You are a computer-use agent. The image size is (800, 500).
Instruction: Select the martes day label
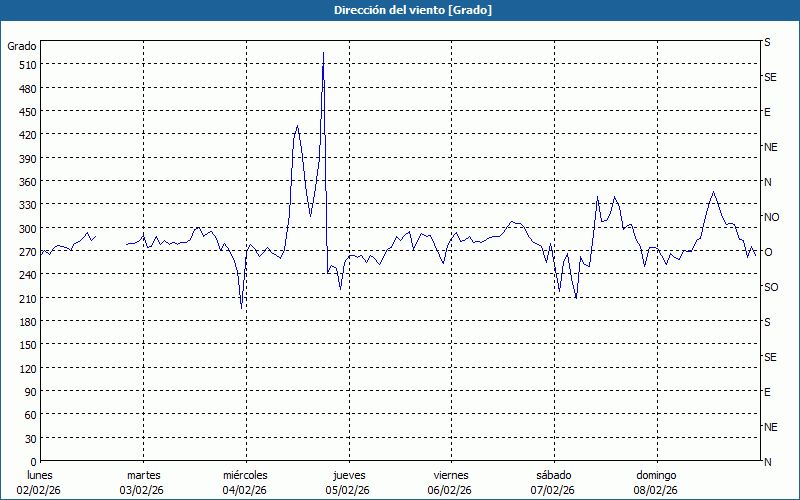tap(143, 475)
